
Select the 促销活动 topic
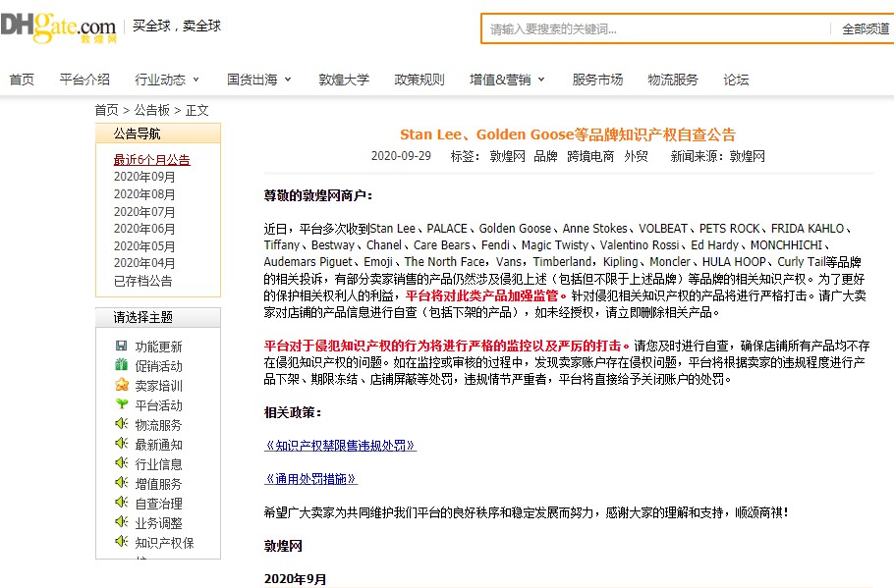coord(158,366)
